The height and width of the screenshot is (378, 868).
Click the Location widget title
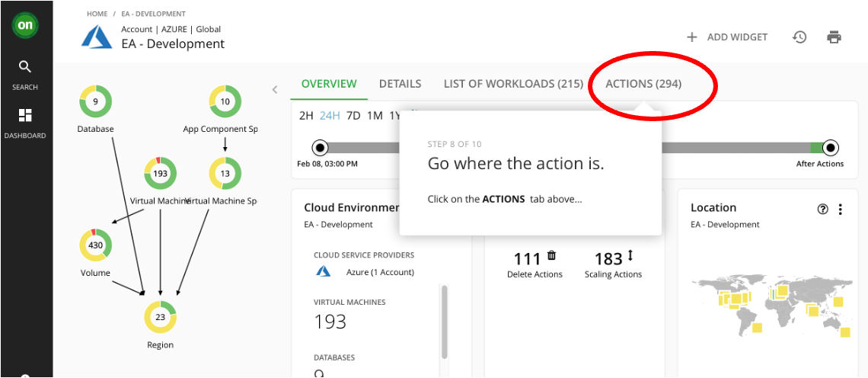click(713, 208)
